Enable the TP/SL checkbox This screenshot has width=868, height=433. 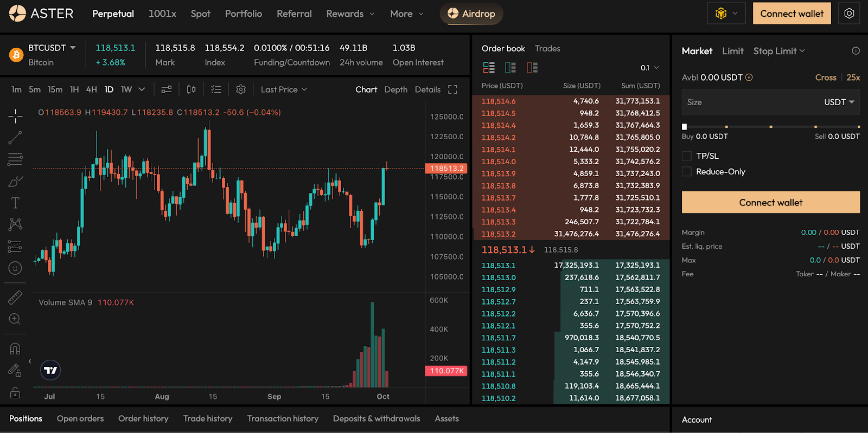pyautogui.click(x=687, y=156)
